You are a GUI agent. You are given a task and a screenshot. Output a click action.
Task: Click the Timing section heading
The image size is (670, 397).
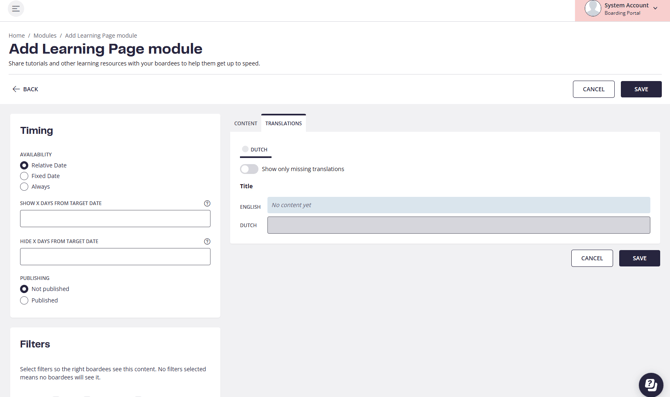36,131
